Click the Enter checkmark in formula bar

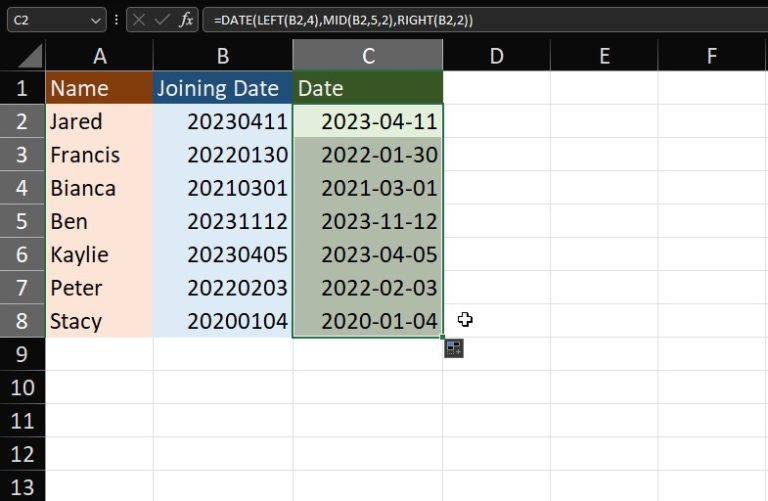point(163,20)
